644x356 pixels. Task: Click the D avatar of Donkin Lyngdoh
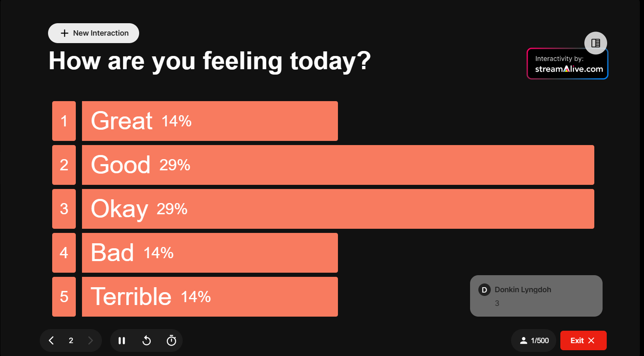484,290
